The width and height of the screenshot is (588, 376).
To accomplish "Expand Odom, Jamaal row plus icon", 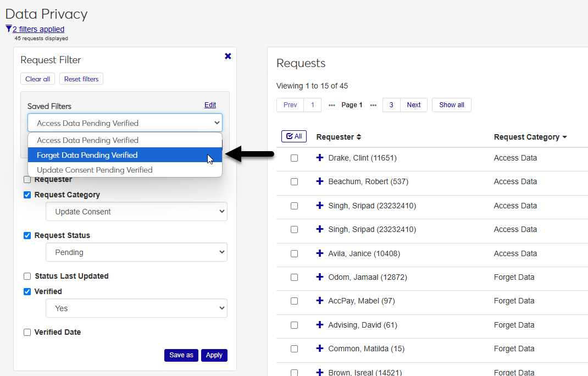I will 320,277.
